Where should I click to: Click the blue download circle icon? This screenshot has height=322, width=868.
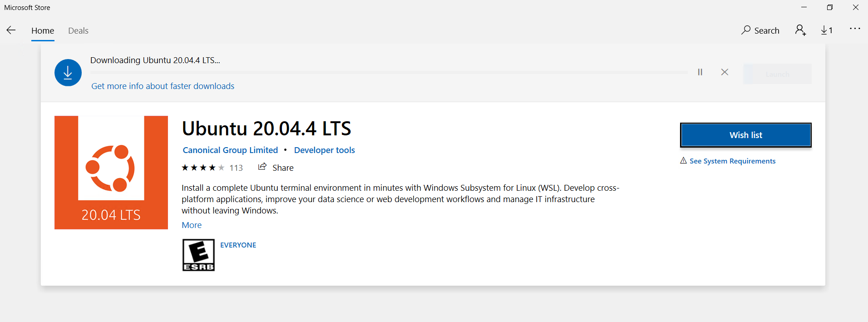click(x=68, y=73)
